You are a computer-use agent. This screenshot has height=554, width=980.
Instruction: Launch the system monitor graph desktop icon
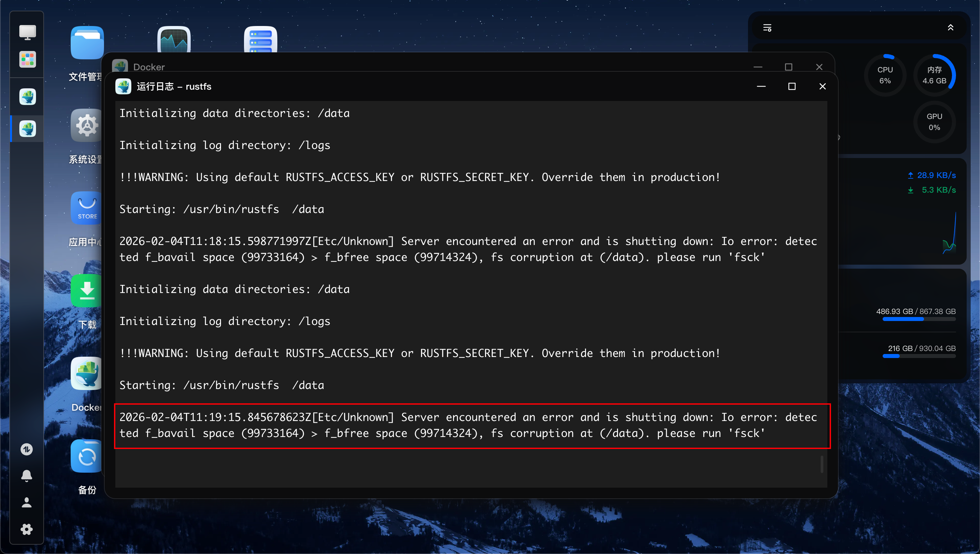coord(174,40)
